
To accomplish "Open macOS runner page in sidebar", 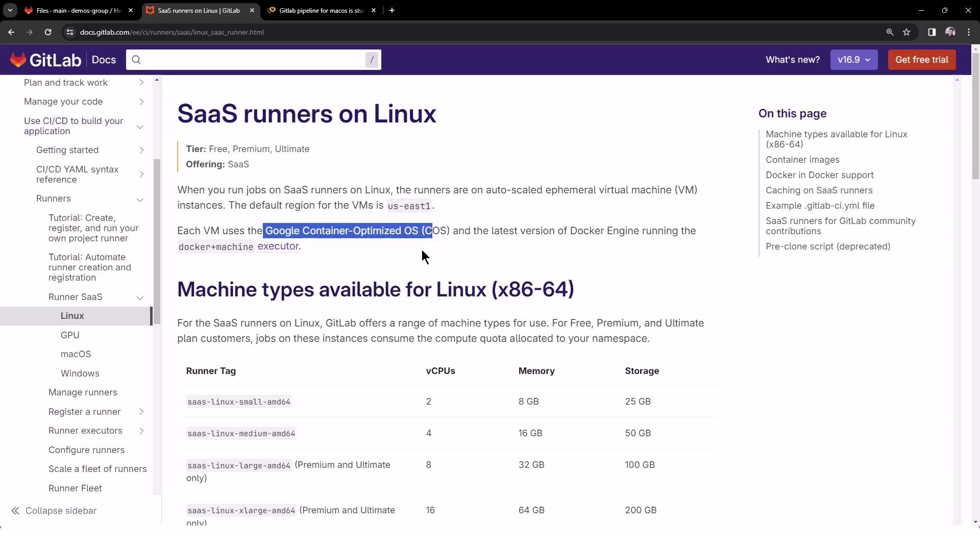I will point(76,354).
